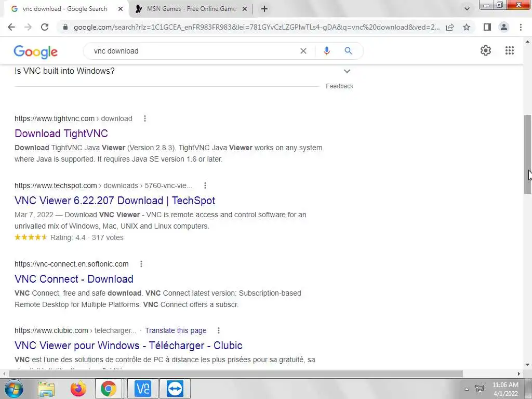
Task: Share this page from the address bar
Action: [450, 27]
